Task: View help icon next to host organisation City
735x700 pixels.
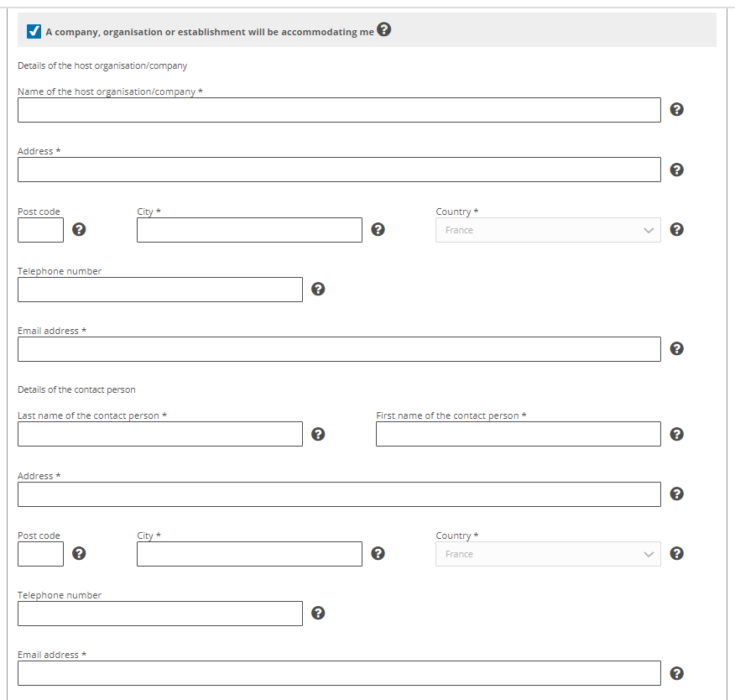Action: click(378, 229)
